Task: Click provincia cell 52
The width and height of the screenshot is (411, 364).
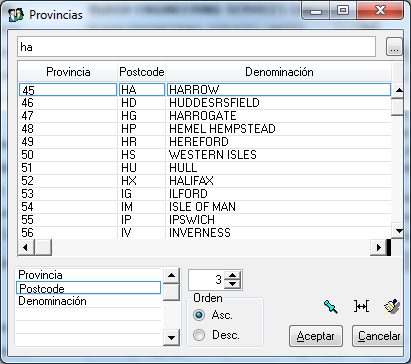Action: click(68, 181)
